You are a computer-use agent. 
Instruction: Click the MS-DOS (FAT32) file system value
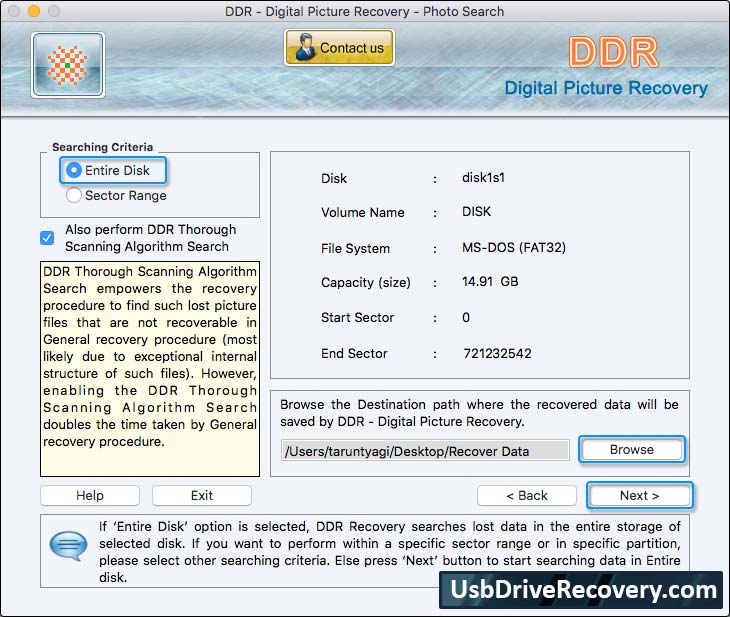click(514, 247)
